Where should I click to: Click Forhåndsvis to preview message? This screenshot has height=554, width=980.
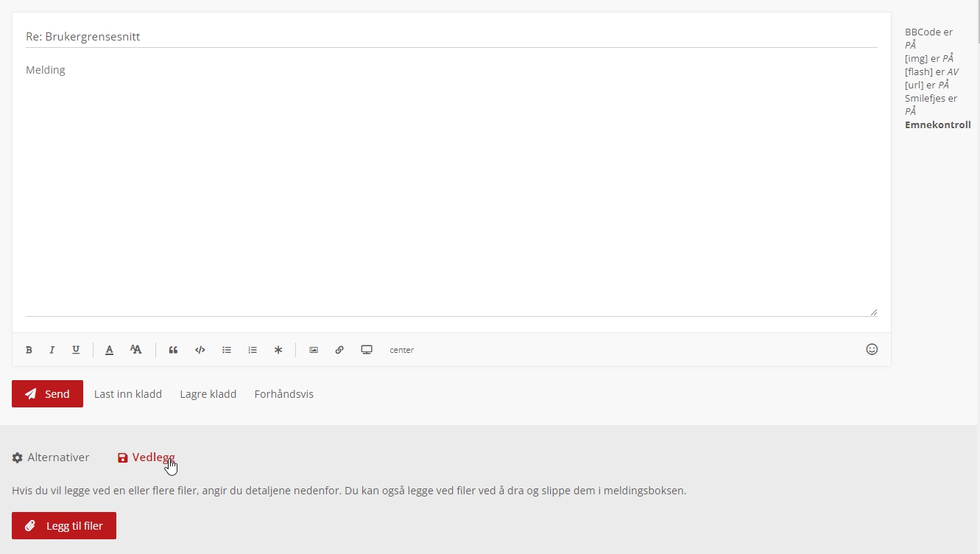tap(284, 394)
